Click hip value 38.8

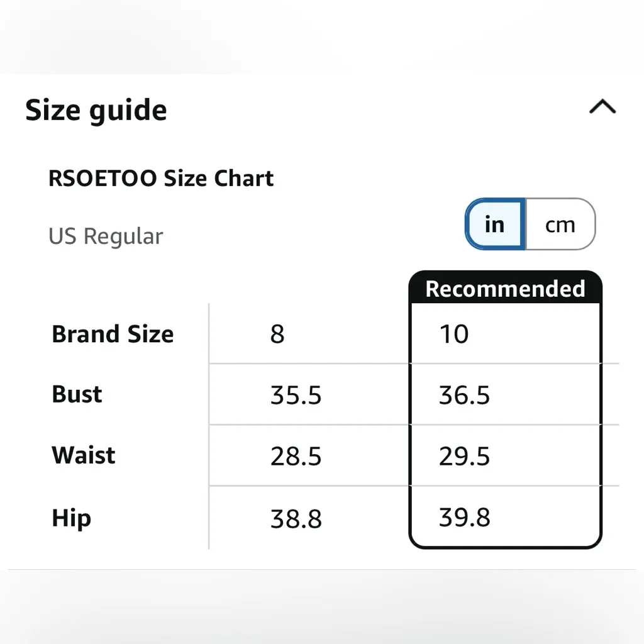coord(296,519)
